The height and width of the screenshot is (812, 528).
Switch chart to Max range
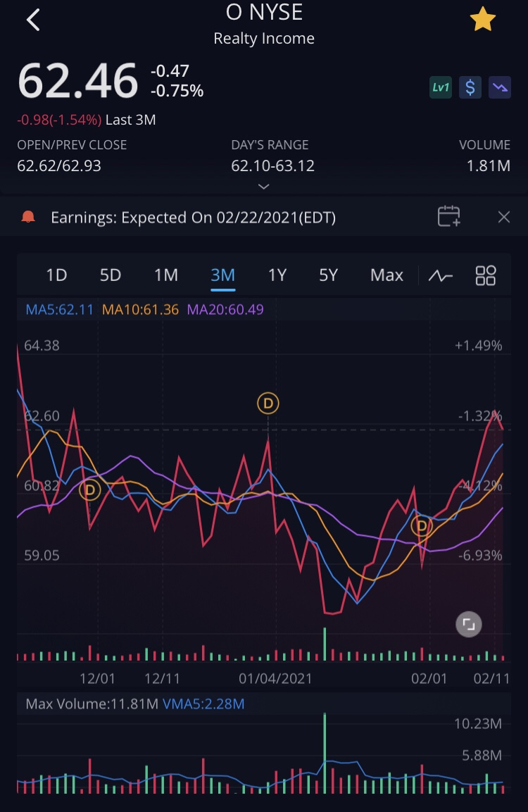pos(386,275)
